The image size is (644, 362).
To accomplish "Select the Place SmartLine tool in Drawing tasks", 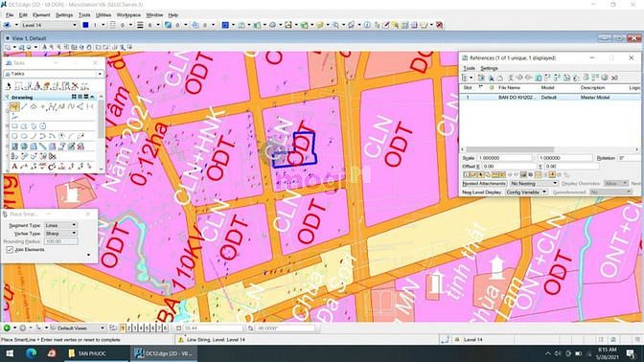I will coord(14,106).
